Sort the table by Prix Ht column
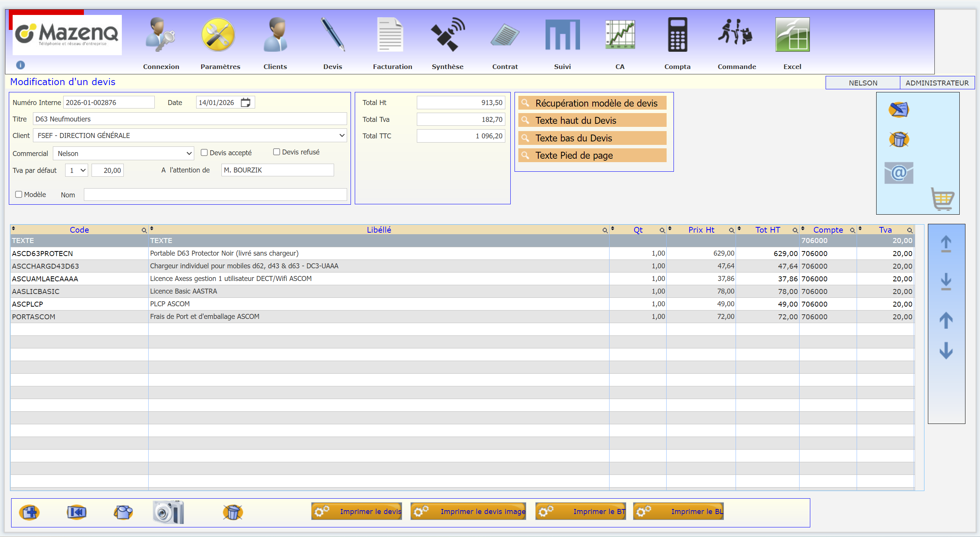The height and width of the screenshot is (537, 980). click(x=670, y=229)
